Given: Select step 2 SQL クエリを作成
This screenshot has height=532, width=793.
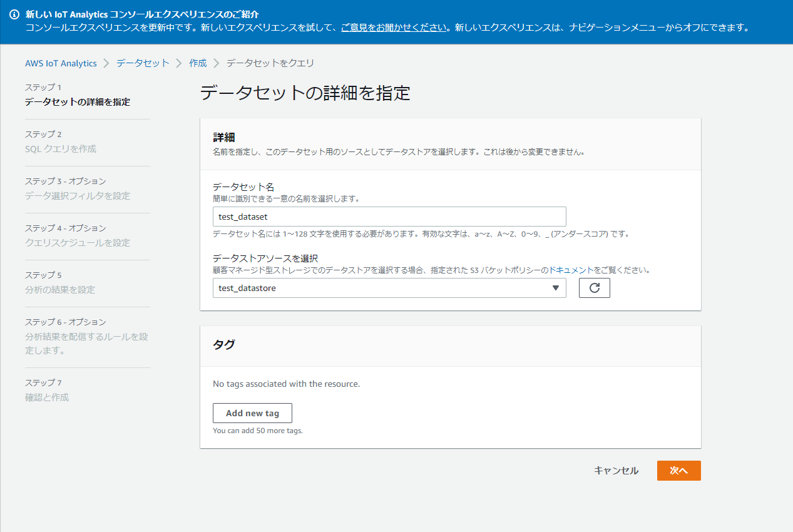Looking at the screenshot, I should coord(61,149).
